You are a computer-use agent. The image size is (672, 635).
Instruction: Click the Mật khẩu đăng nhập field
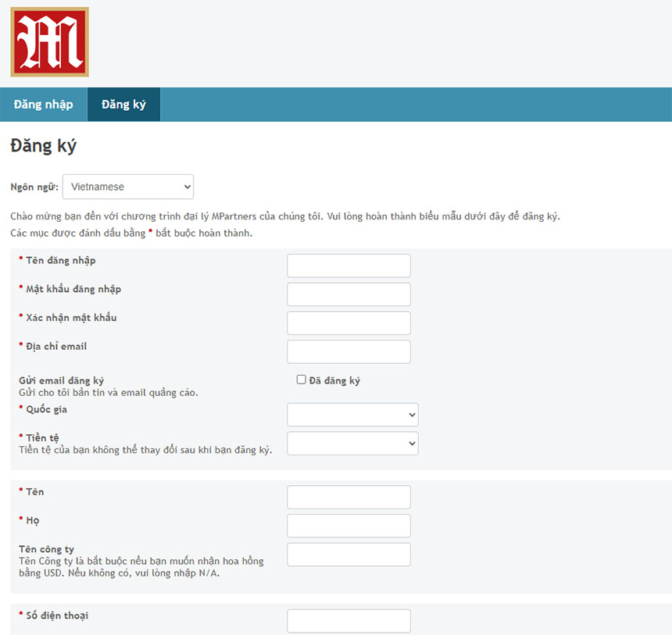[349, 294]
